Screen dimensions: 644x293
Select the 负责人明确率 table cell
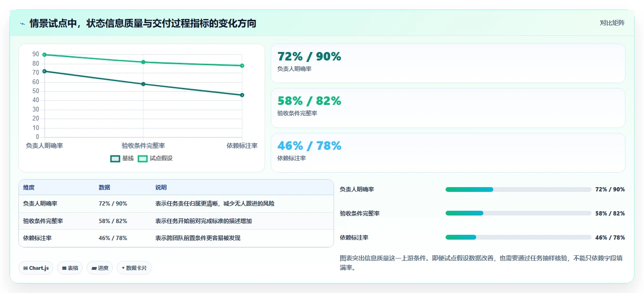[x=40, y=204]
